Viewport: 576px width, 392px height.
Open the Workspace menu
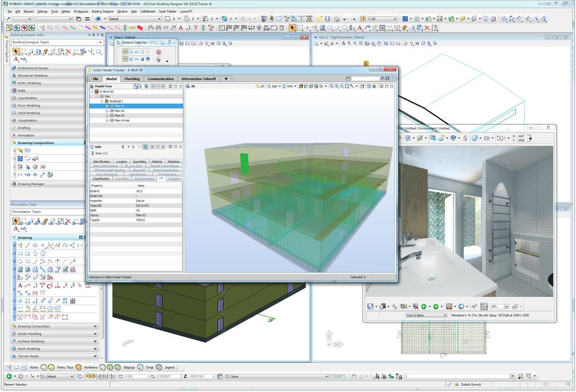click(x=81, y=11)
